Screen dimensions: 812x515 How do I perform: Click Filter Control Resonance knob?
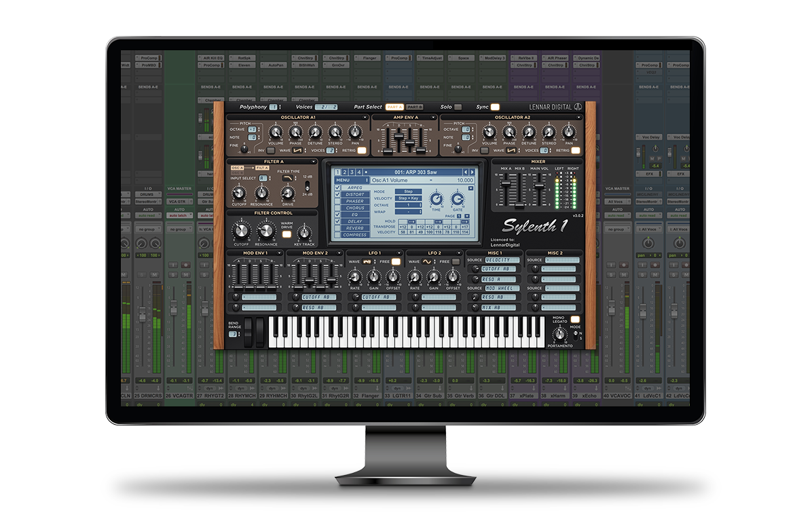[265, 231]
